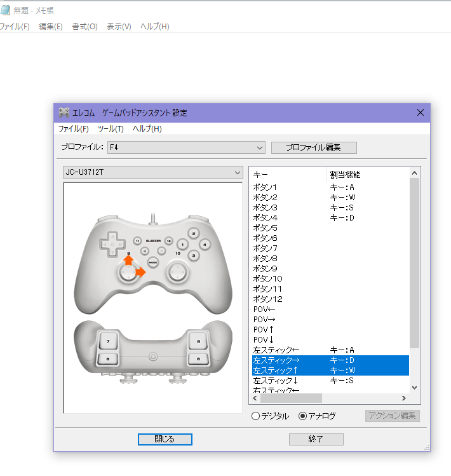Image resolution: width=451 pixels, height=476 pixels.
Task: Open the JC-U3712T device dropdown
Action: [153, 172]
